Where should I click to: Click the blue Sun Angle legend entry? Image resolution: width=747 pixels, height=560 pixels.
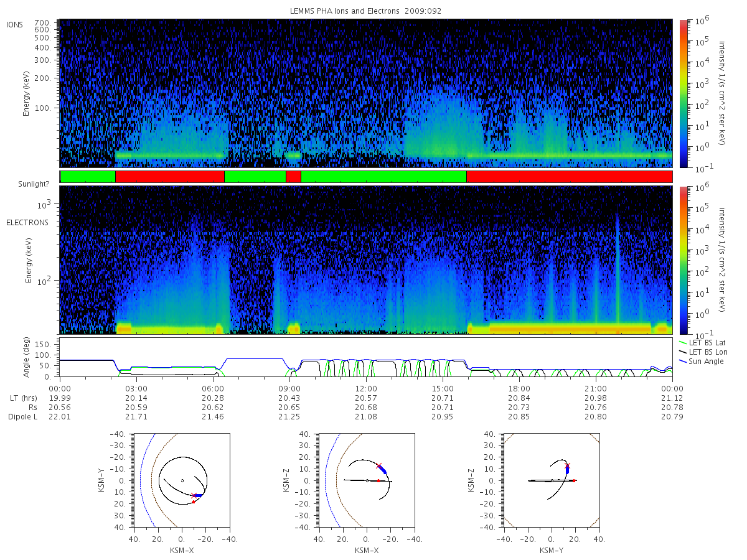pos(702,362)
